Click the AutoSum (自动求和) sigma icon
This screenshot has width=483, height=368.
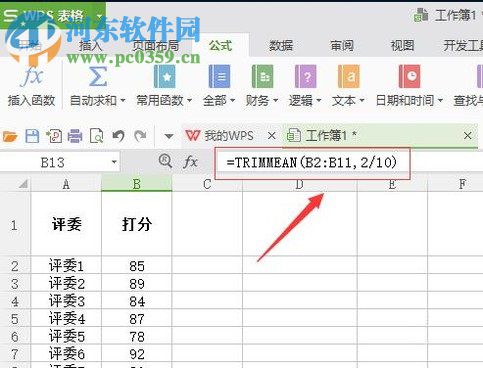pyautogui.click(x=98, y=77)
